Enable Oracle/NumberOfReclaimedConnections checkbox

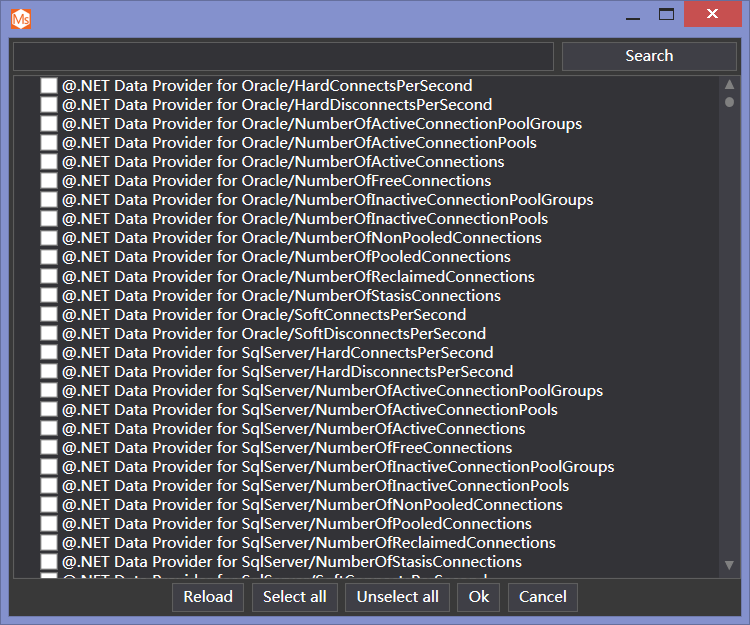tap(49, 277)
